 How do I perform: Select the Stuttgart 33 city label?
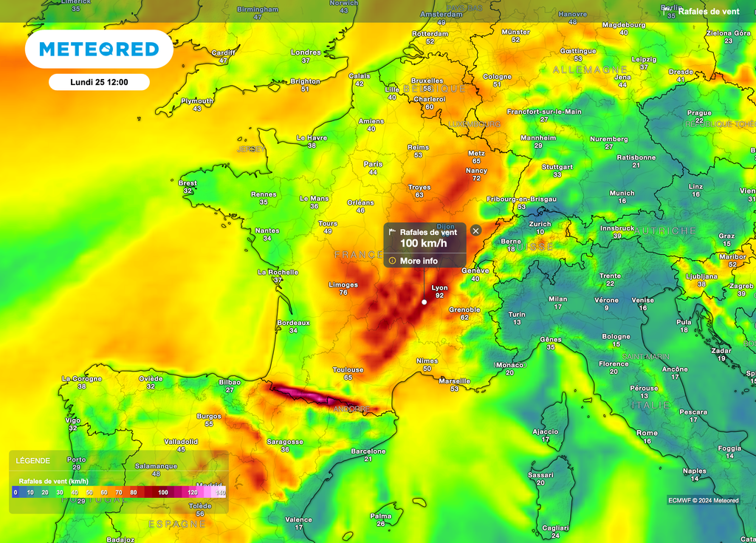click(x=557, y=171)
